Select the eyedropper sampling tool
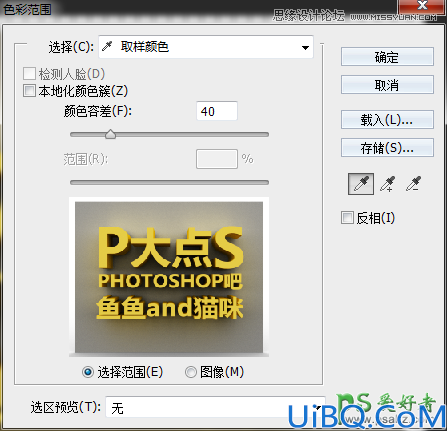Screen dimensions: 447x431 (361, 184)
